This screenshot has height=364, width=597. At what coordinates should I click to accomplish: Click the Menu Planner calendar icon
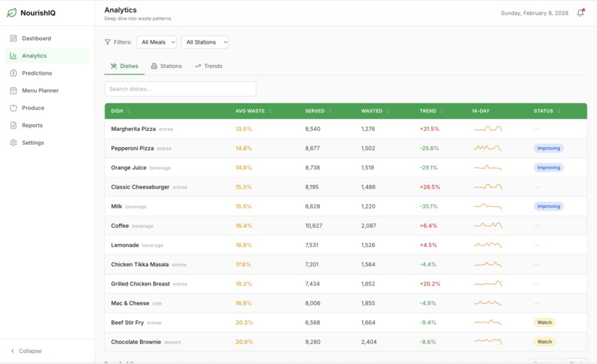(13, 90)
